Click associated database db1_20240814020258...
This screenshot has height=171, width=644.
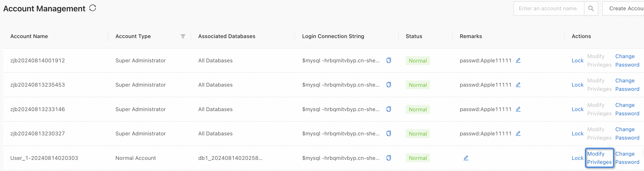coord(230,158)
